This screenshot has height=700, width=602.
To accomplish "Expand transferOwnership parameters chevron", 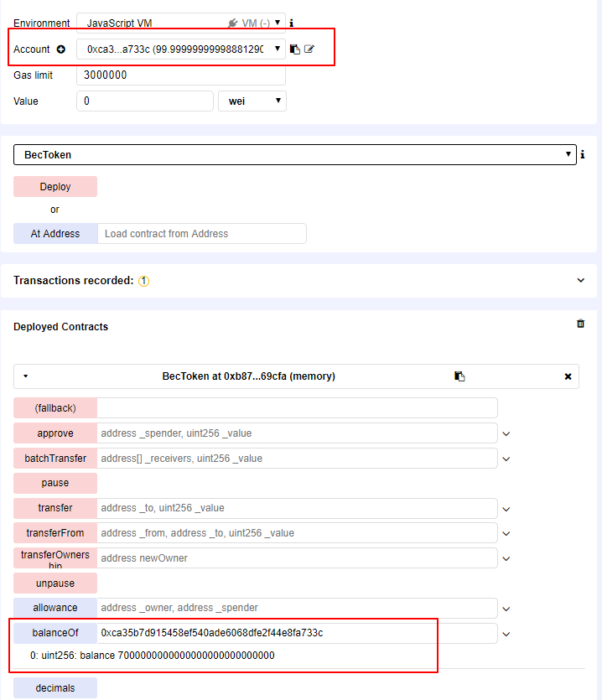I will (x=506, y=558).
